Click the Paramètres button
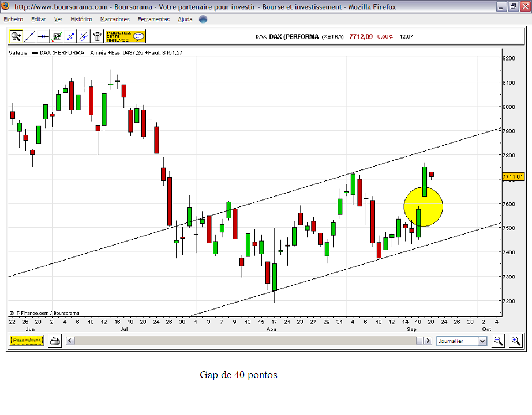Screen dimensions: 532x415 click(27, 341)
